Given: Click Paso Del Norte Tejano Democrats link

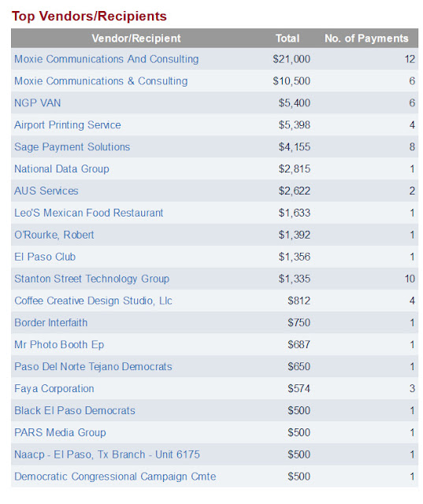Looking at the screenshot, I should 93,367.
